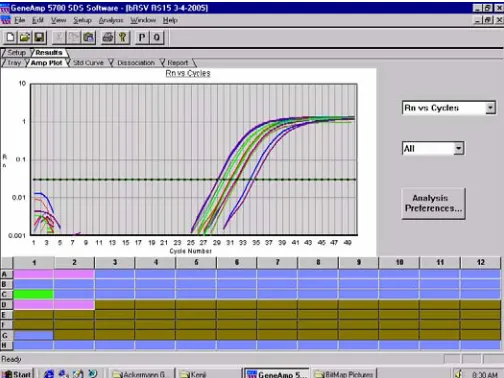Click the second quick launch icon
The height and width of the screenshot is (378, 504).
(63, 374)
